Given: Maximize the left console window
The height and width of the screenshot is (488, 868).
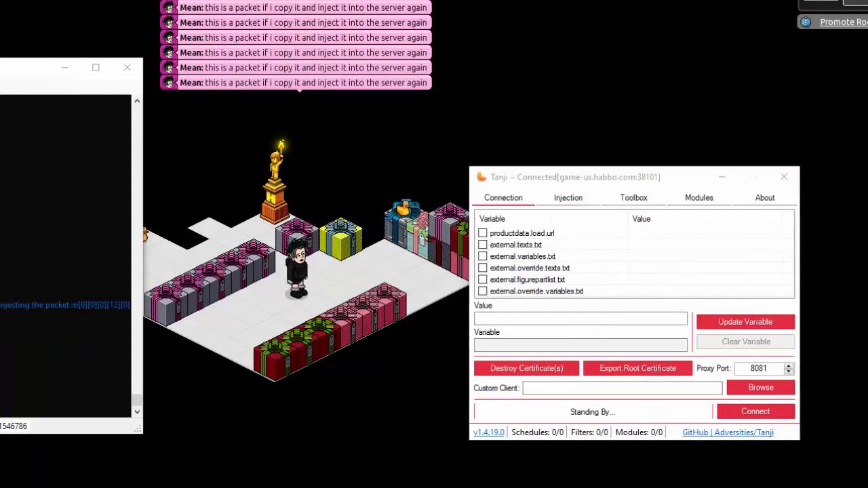Looking at the screenshot, I should (x=96, y=67).
